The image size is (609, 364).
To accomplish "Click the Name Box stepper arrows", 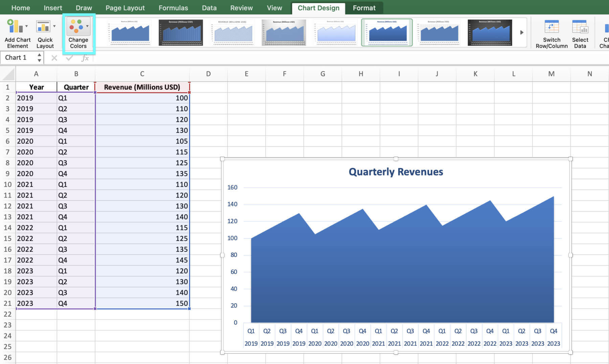I will coord(39,57).
